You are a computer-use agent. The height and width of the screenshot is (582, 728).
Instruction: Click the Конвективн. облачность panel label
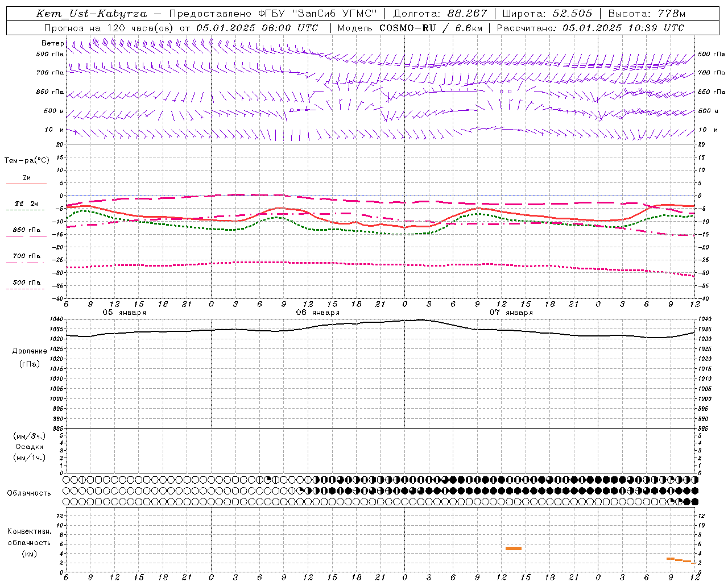29,537
